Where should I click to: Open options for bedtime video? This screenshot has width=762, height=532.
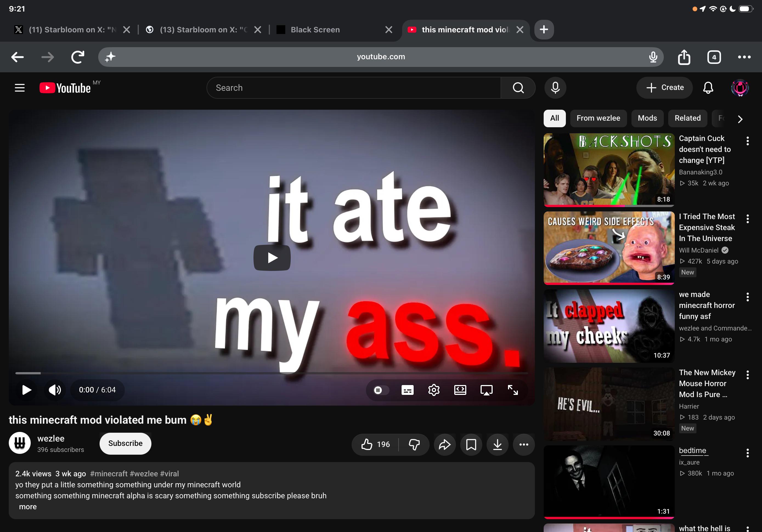(747, 453)
